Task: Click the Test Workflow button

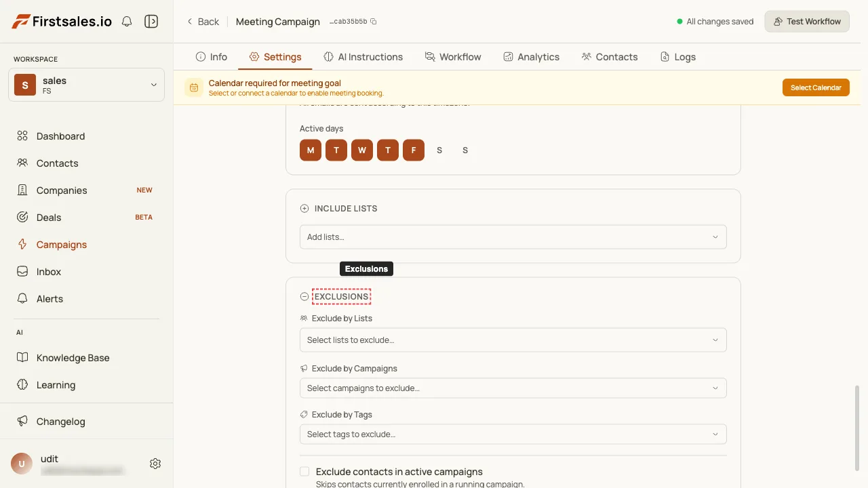Action: pyautogui.click(x=807, y=22)
